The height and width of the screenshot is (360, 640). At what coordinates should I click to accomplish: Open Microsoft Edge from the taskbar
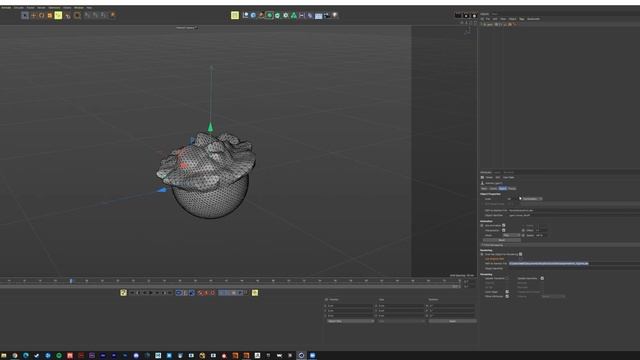(26, 356)
